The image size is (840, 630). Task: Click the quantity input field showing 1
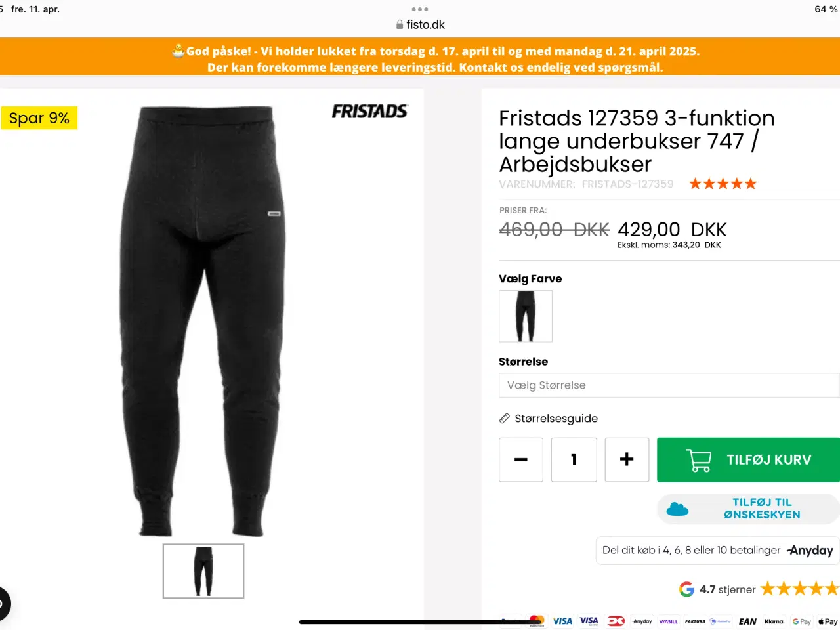coord(574,460)
